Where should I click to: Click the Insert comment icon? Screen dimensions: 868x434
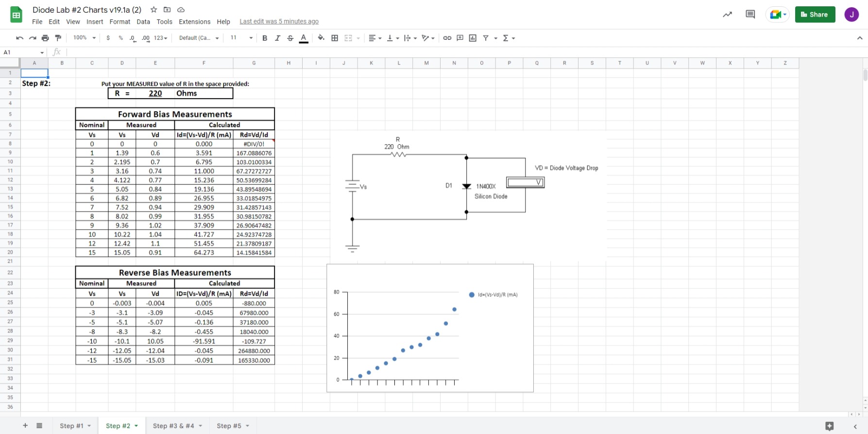click(x=460, y=38)
